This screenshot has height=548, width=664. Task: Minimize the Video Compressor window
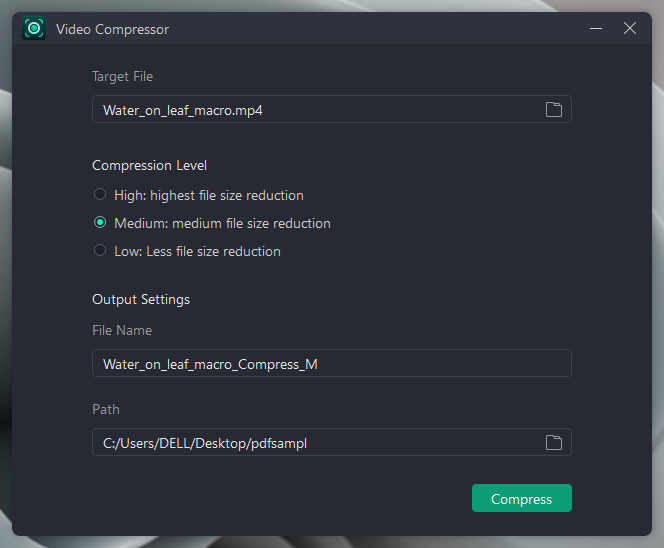596,28
